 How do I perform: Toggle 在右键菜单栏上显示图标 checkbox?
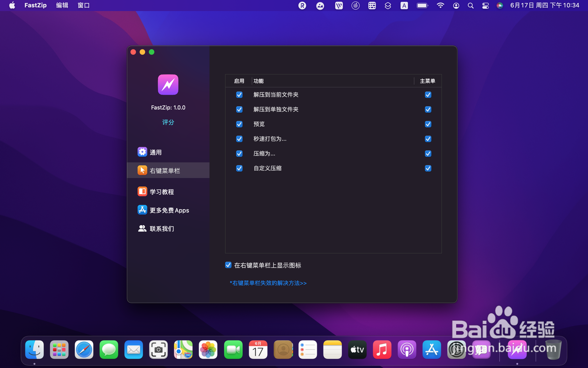tap(228, 265)
